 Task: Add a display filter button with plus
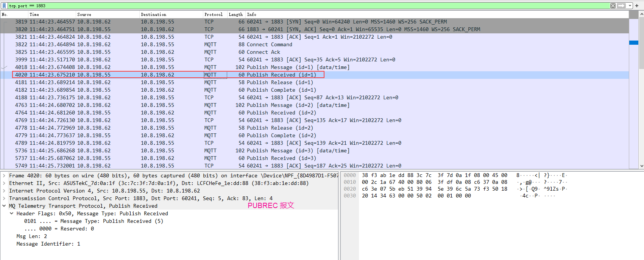tap(637, 6)
